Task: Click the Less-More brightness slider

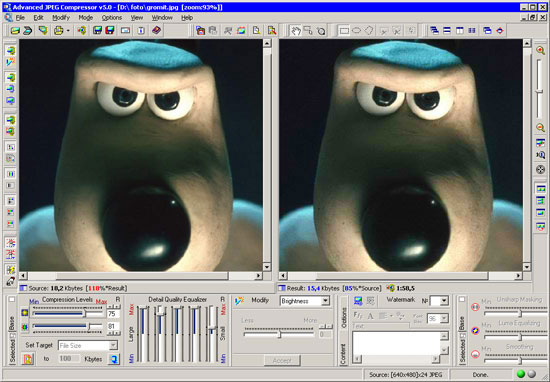Action: 279,334
